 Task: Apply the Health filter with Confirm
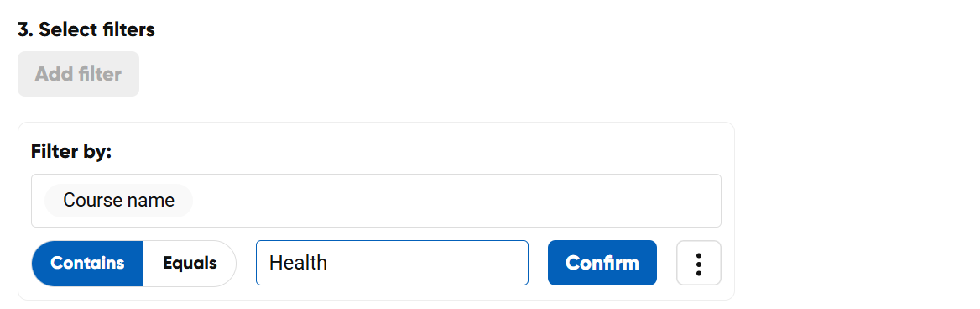click(x=602, y=263)
